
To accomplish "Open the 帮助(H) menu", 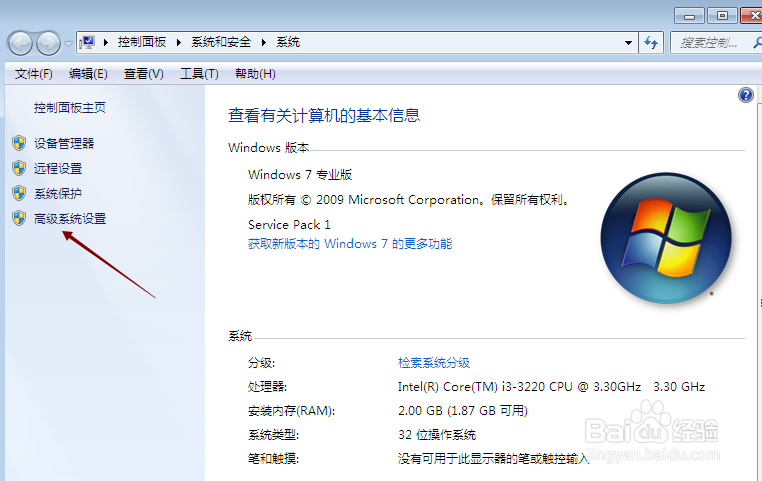I will (x=255, y=74).
